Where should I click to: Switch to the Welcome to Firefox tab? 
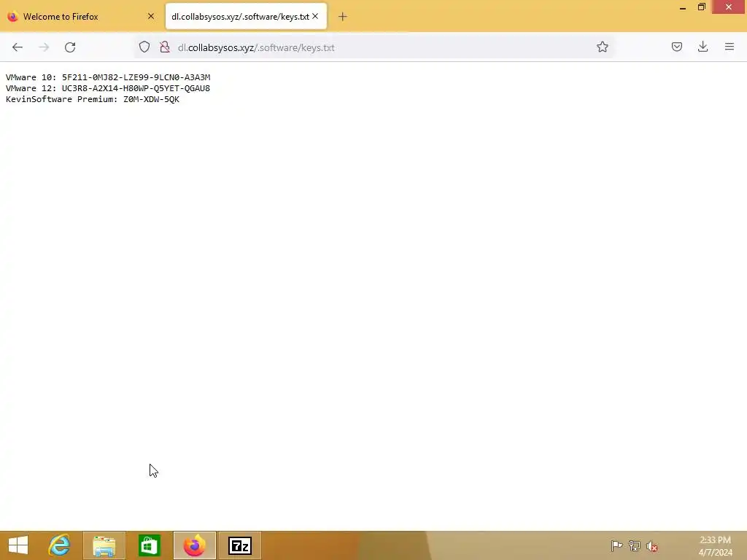pos(80,17)
